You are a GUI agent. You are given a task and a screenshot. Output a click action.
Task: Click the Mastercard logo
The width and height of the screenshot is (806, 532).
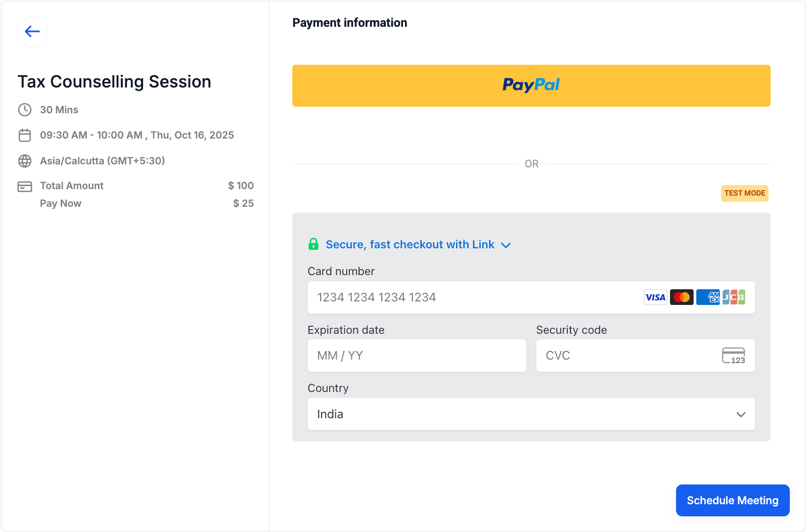point(682,297)
